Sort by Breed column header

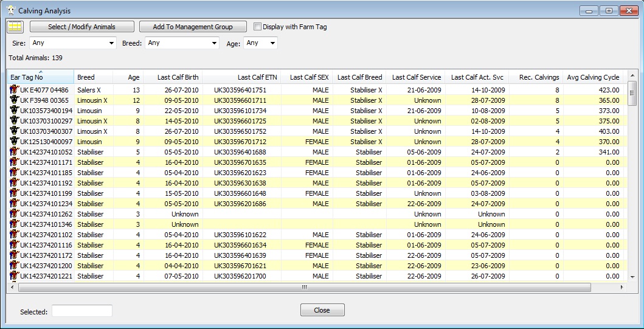click(93, 77)
